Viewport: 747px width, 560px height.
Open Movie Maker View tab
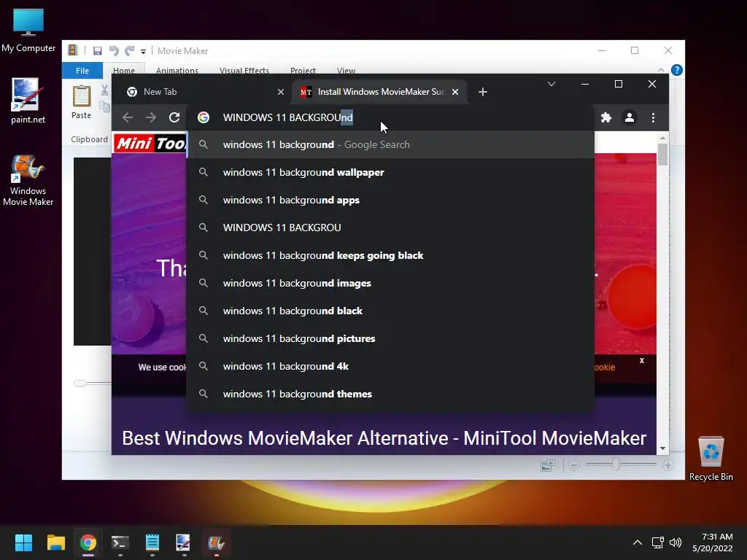(x=346, y=71)
